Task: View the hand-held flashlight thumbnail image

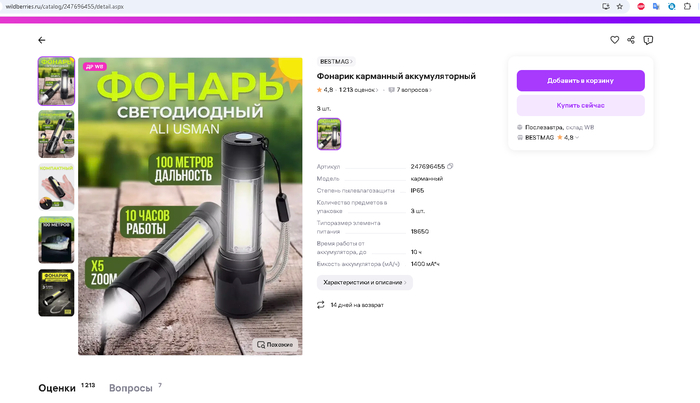Action: 56,187
